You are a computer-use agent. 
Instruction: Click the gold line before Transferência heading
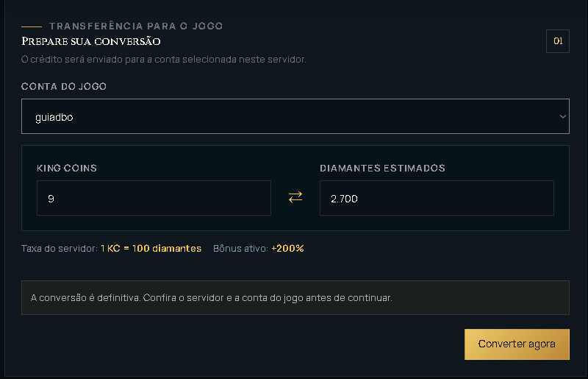pos(32,26)
